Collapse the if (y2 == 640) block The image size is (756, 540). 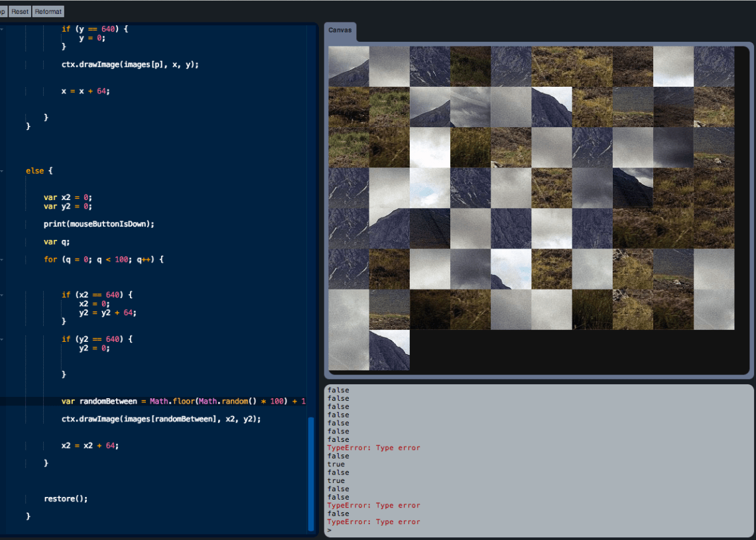pyautogui.click(x=3, y=339)
